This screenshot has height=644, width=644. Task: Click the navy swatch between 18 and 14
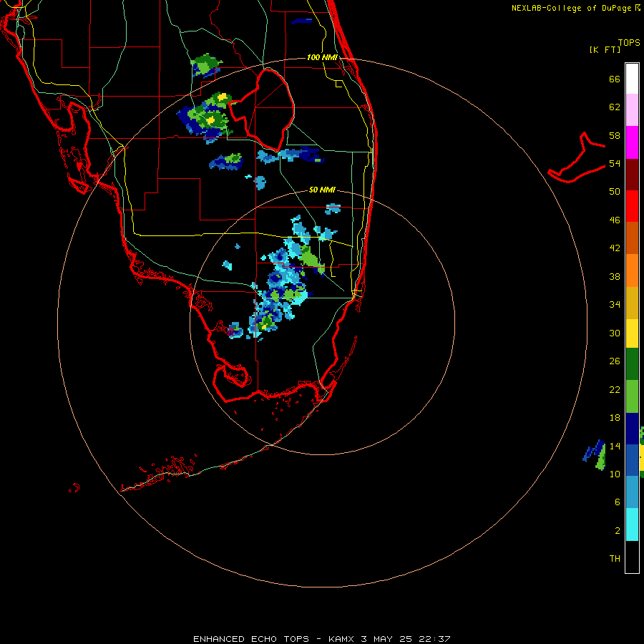coord(632,429)
